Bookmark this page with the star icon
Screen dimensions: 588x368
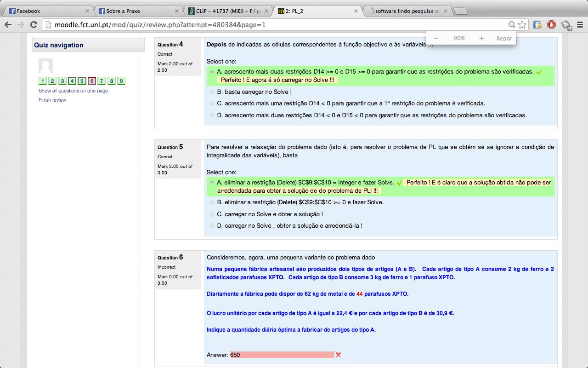click(x=522, y=25)
